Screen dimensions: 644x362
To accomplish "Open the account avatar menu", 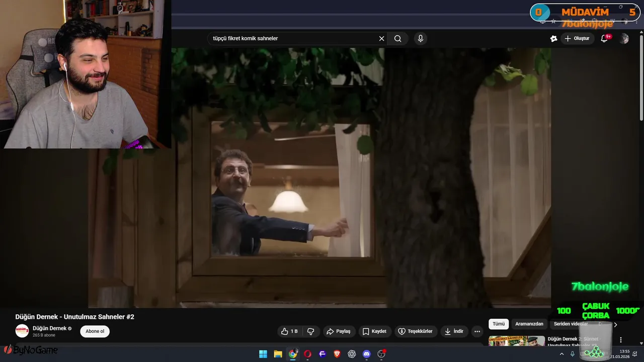I will [624, 39].
